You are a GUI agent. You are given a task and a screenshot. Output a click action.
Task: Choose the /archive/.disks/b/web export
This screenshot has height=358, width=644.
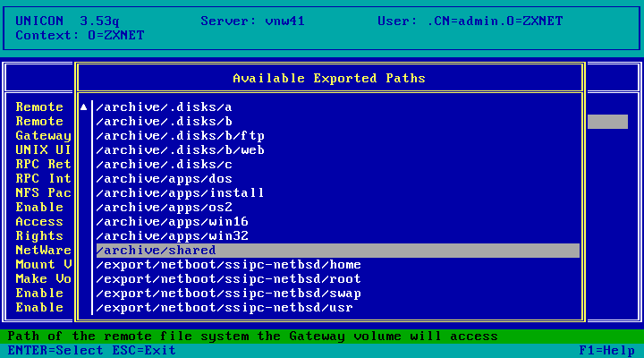tap(337, 150)
